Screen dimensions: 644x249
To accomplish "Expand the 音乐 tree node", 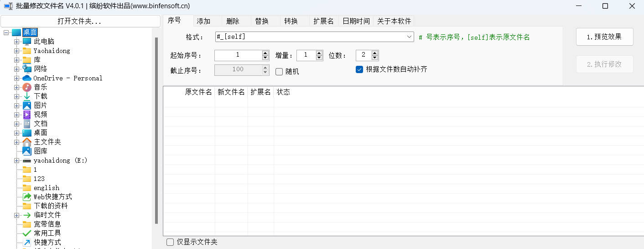I will pos(16,87).
